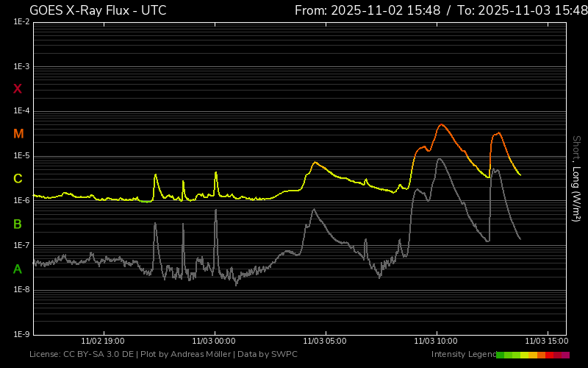The height and width of the screenshot is (368, 588).
Task: Pick the dark crimson legend swatch
Action: click(x=557, y=355)
